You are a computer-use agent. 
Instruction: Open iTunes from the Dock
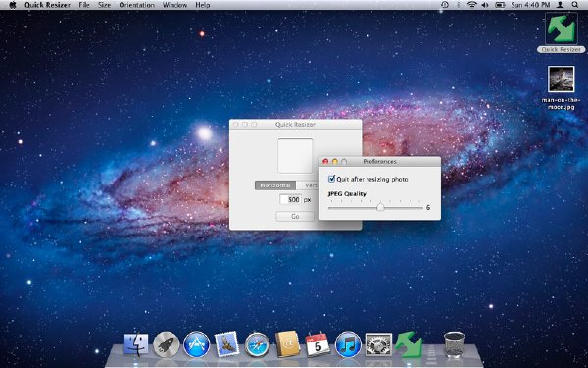point(348,344)
